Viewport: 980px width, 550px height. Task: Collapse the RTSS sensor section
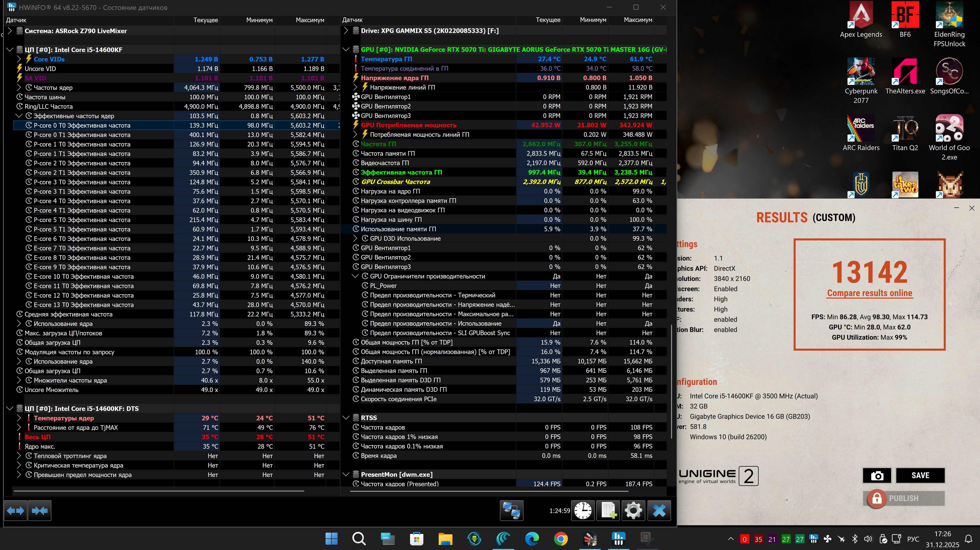click(346, 418)
